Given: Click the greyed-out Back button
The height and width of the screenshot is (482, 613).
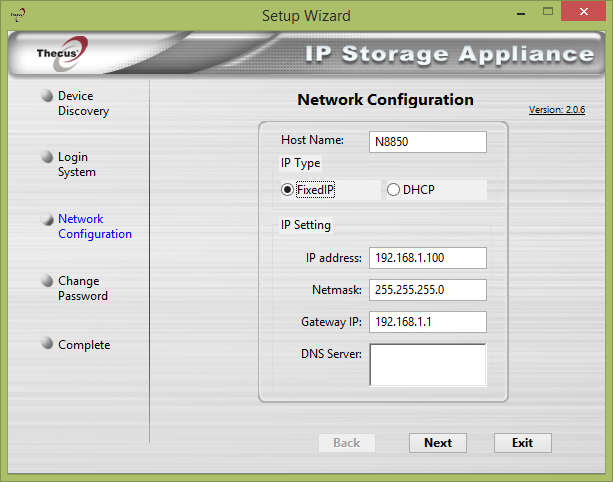Looking at the screenshot, I should [x=346, y=443].
